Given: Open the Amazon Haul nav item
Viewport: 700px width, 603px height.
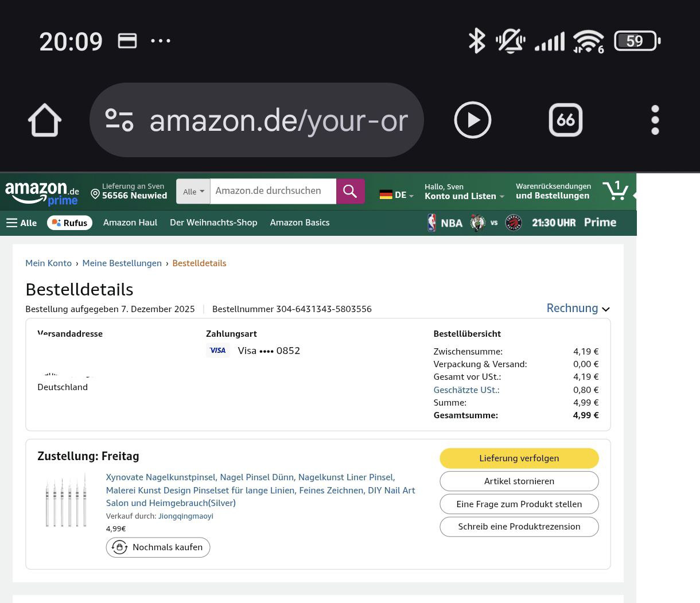Looking at the screenshot, I should tap(130, 223).
